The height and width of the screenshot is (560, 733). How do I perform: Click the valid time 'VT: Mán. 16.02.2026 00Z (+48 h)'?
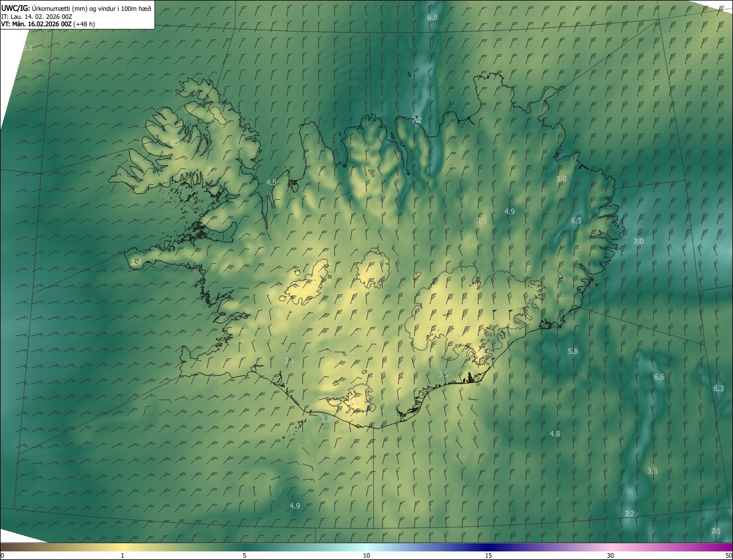tap(48, 24)
